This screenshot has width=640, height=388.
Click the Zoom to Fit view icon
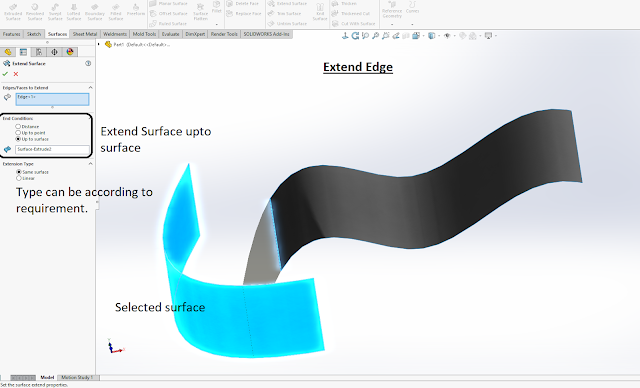point(365,36)
